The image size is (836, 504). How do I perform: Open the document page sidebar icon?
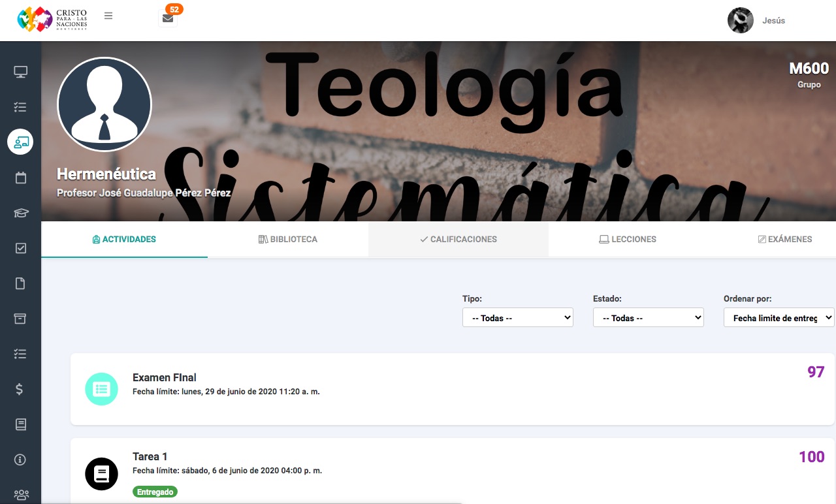[x=20, y=283]
